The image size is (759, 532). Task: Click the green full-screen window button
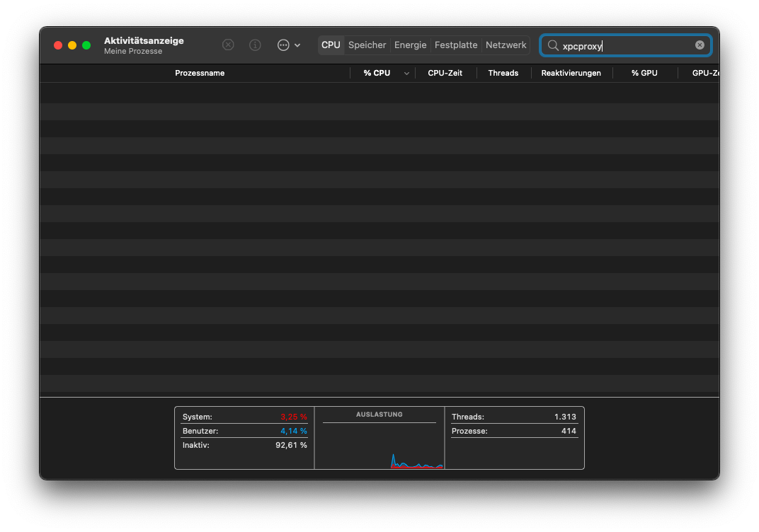coord(86,45)
